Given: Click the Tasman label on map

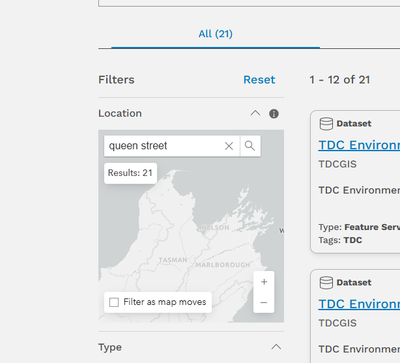Looking at the screenshot, I should pos(173,260).
